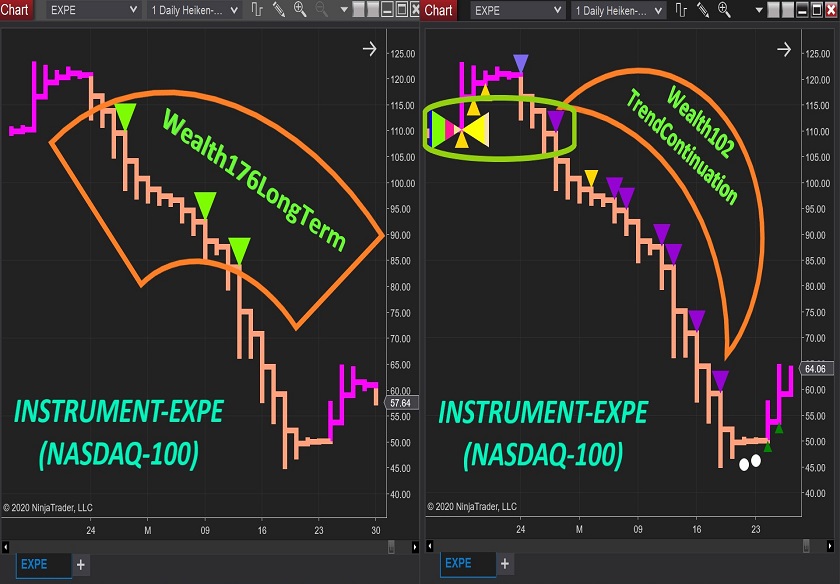Open the Daily Heiken interval dropdown in right chart
The height and width of the screenshot is (584, 840).
click(x=619, y=10)
